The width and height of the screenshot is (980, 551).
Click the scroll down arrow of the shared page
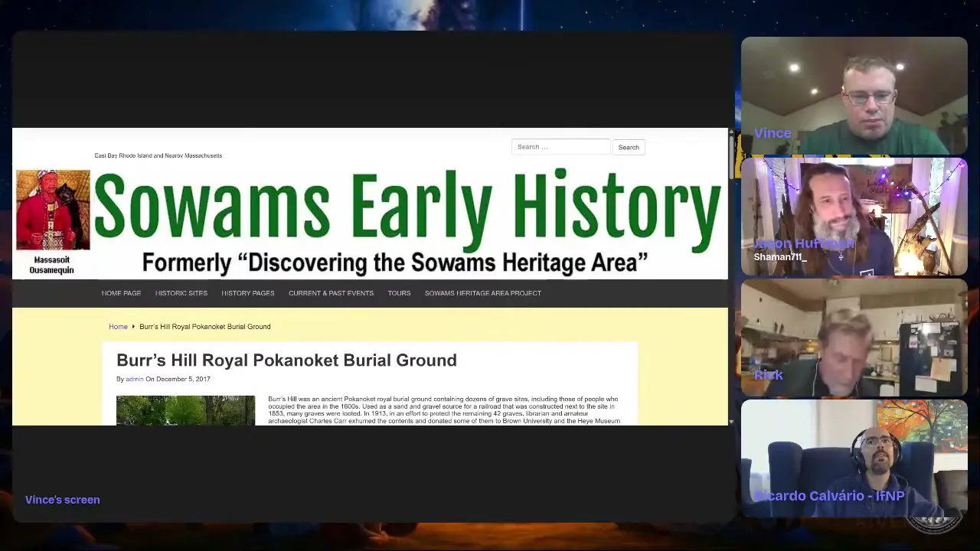pos(731,422)
